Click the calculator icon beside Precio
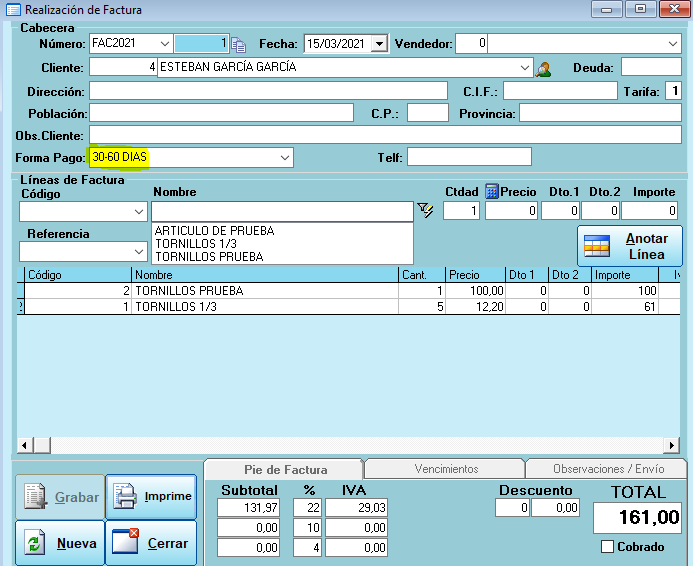This screenshot has width=693, height=566. pos(491,191)
